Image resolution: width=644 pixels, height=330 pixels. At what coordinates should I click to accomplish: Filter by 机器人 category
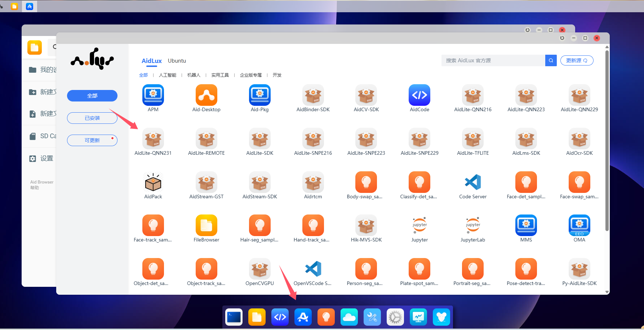pos(194,75)
